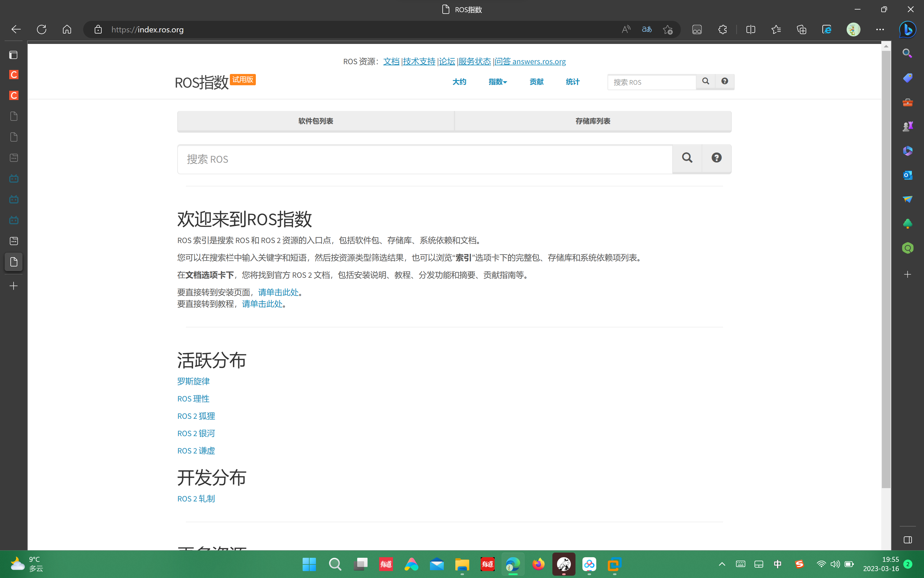Open the 论坛 link
This screenshot has width=924, height=578.
pos(447,61)
